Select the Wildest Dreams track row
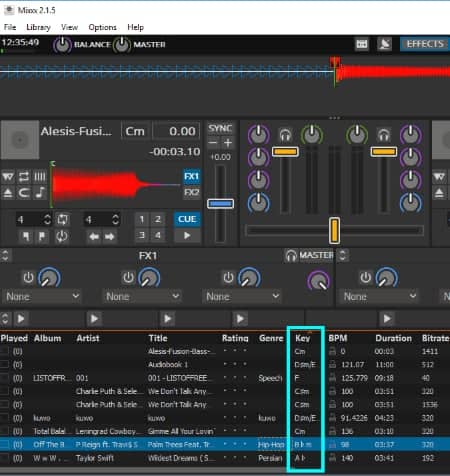This screenshot has height=476, width=450. tap(225, 458)
